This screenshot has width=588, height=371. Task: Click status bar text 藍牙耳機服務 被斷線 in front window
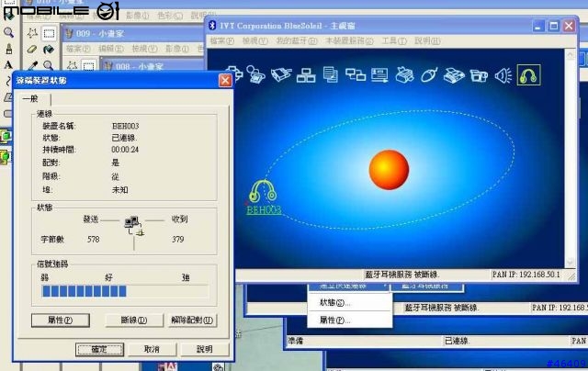401,275
